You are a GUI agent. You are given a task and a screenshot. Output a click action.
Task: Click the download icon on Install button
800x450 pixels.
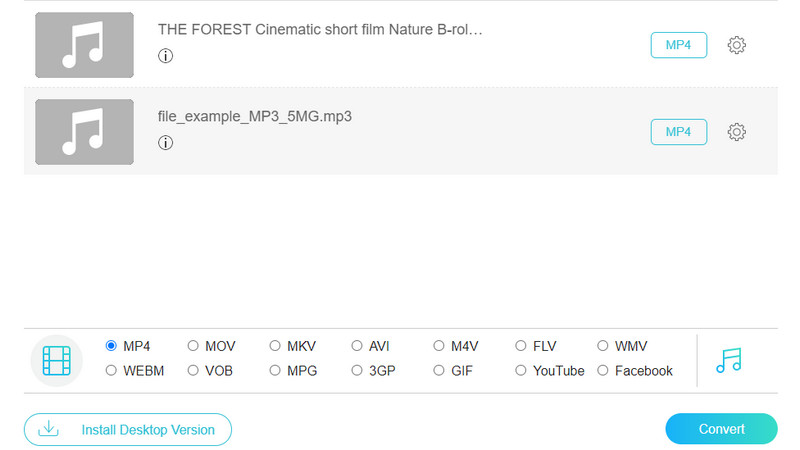[x=48, y=429]
